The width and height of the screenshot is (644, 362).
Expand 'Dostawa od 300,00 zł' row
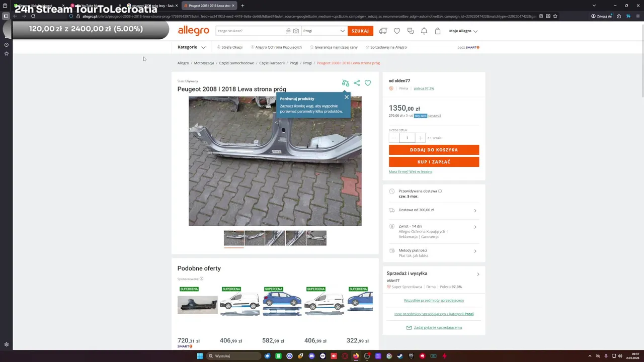pos(434,210)
